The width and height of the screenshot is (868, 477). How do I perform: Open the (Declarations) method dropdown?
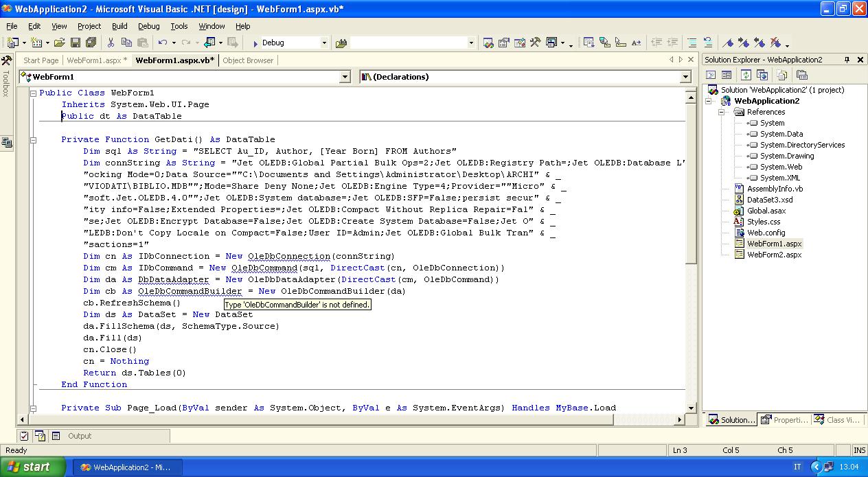[685, 77]
